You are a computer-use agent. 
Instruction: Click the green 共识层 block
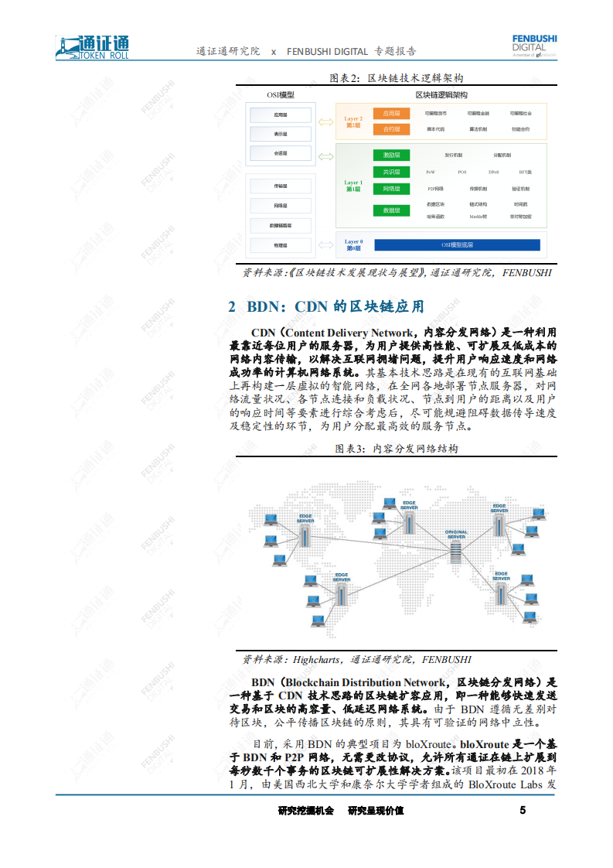(x=391, y=173)
